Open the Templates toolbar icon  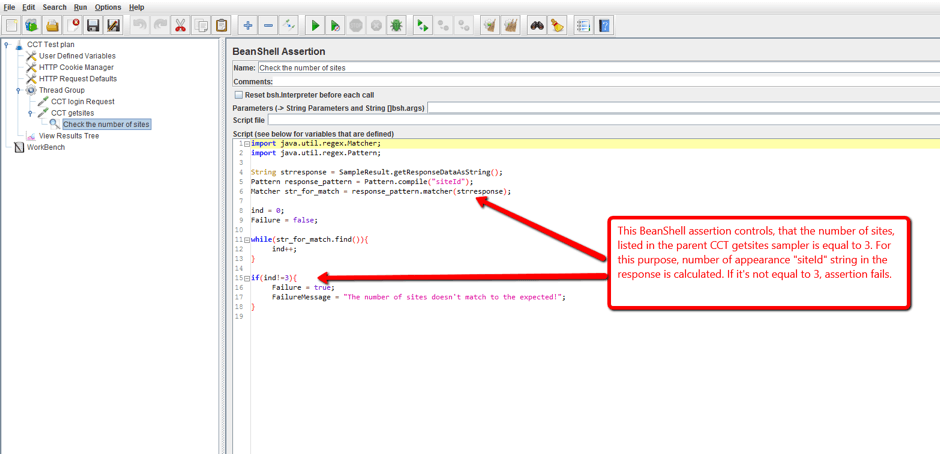tap(32, 26)
